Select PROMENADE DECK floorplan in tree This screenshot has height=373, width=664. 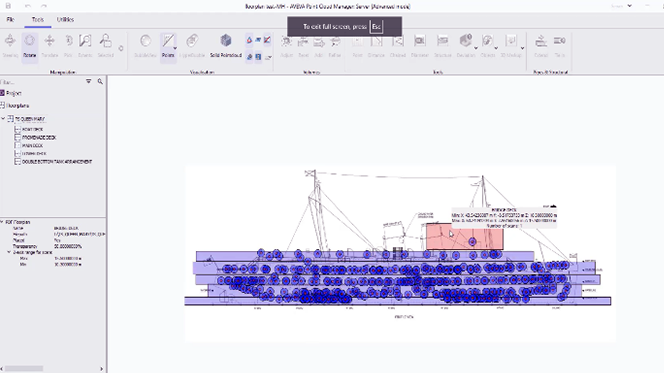coord(39,138)
